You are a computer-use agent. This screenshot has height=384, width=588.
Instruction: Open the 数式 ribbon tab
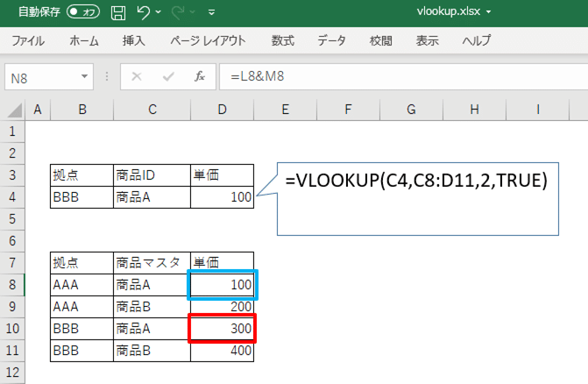pyautogui.click(x=283, y=40)
